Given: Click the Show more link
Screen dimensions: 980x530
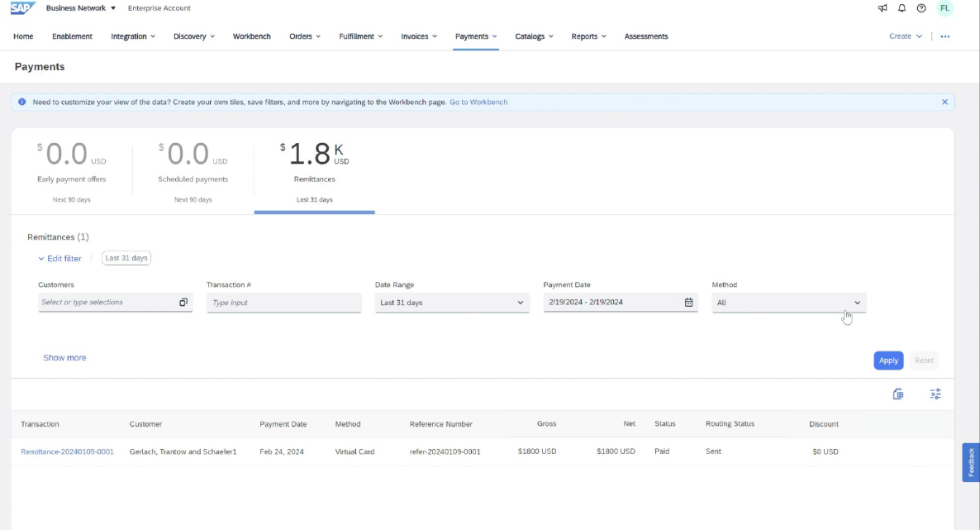Looking at the screenshot, I should tap(64, 358).
